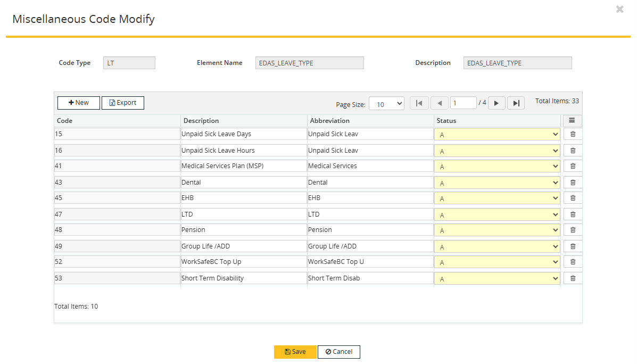Viewport: 637px width, 364px height.
Task: Delete the LTD code entry
Action: (572, 214)
